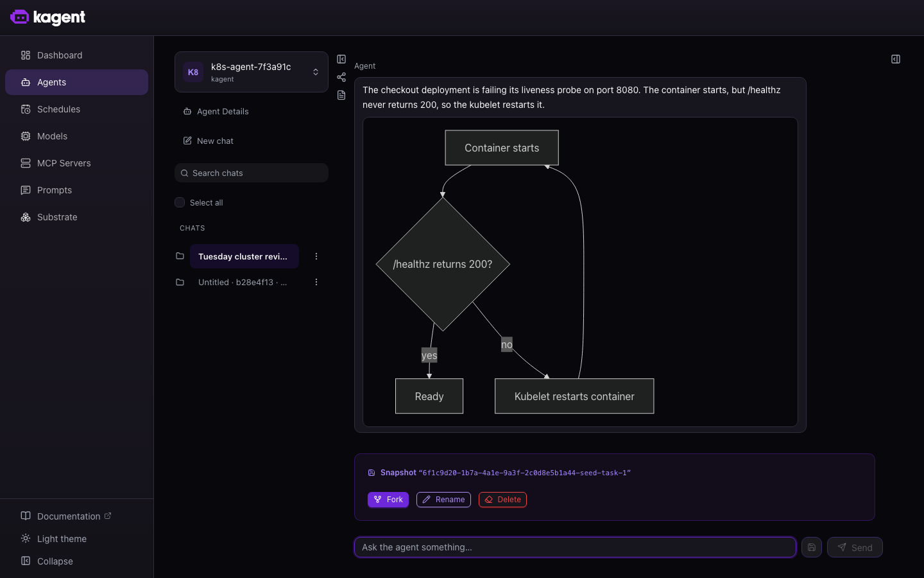Click the Models chip icon
The height and width of the screenshot is (578, 924).
pos(26,136)
